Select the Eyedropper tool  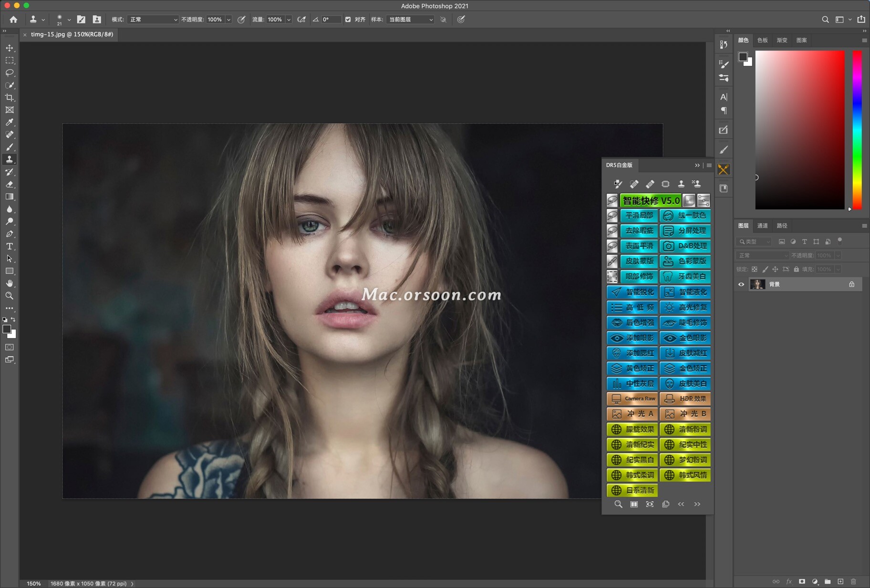[x=10, y=123]
